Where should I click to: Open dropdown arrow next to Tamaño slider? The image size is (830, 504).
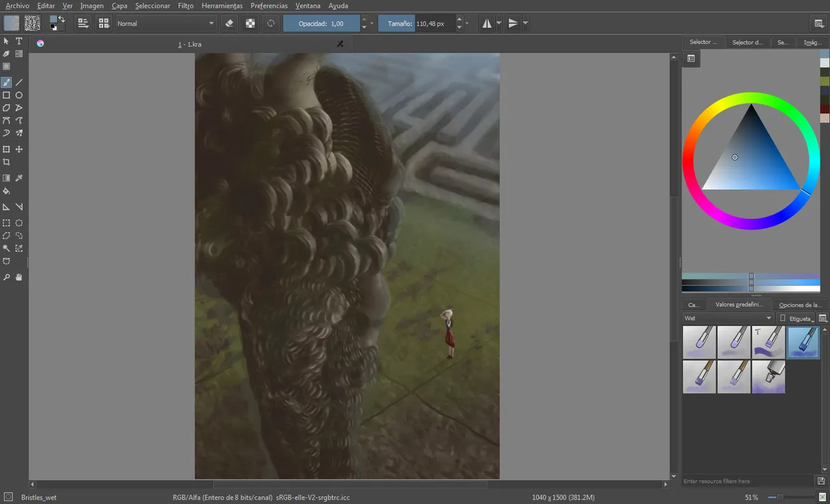[467, 23]
